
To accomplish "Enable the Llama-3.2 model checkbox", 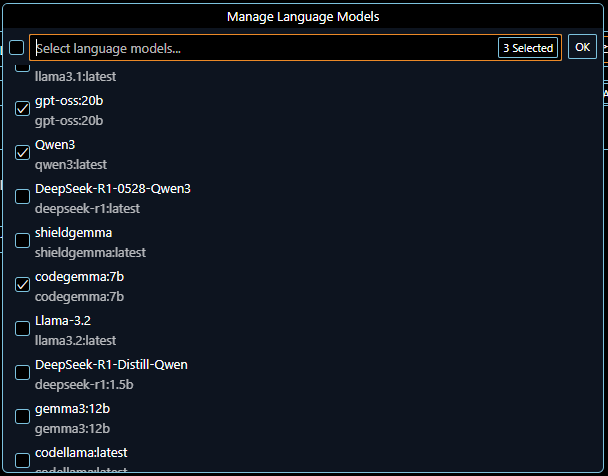I will pyautogui.click(x=22, y=328).
